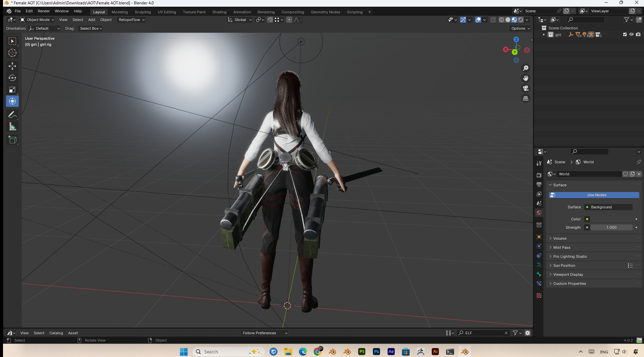This screenshot has height=357, width=644.
Task: Click the pan hand icon in viewport
Action: click(x=526, y=78)
